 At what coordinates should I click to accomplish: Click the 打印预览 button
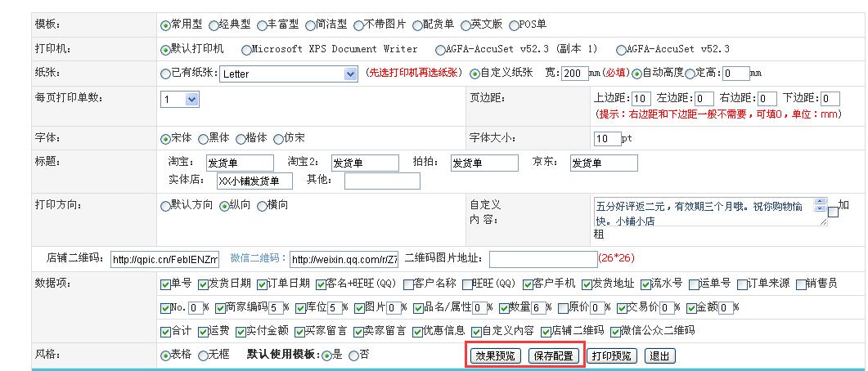click(612, 356)
